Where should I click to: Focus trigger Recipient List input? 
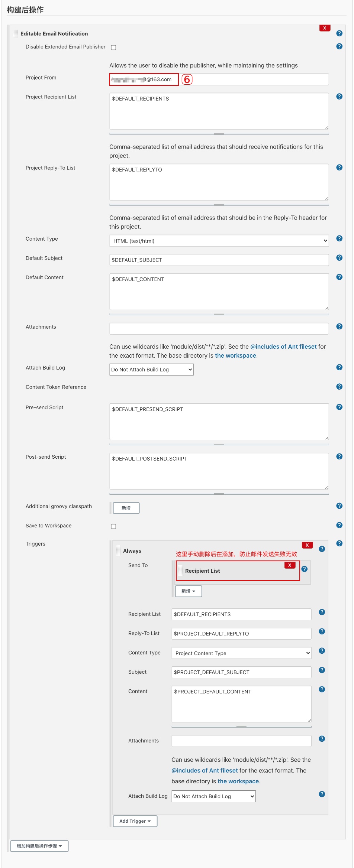point(241,614)
